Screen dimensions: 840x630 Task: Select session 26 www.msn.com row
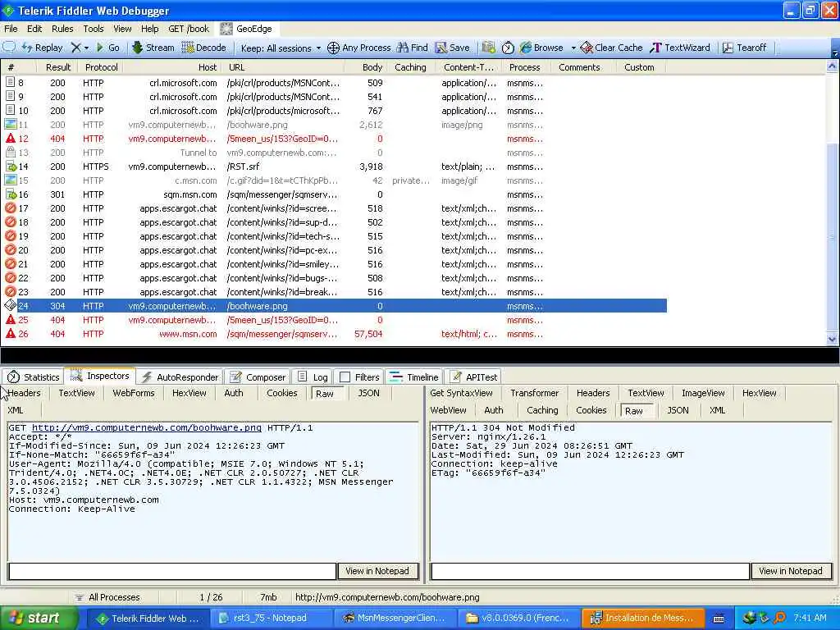point(333,334)
